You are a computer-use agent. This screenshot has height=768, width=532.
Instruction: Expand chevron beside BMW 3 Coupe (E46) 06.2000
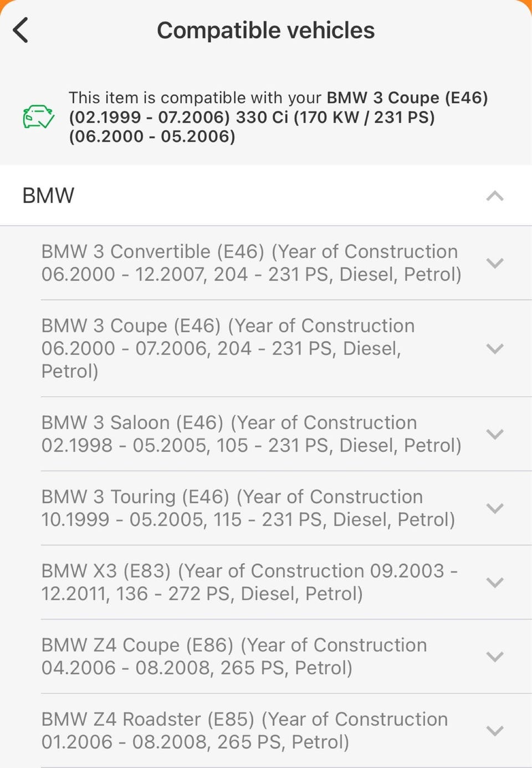tap(494, 348)
